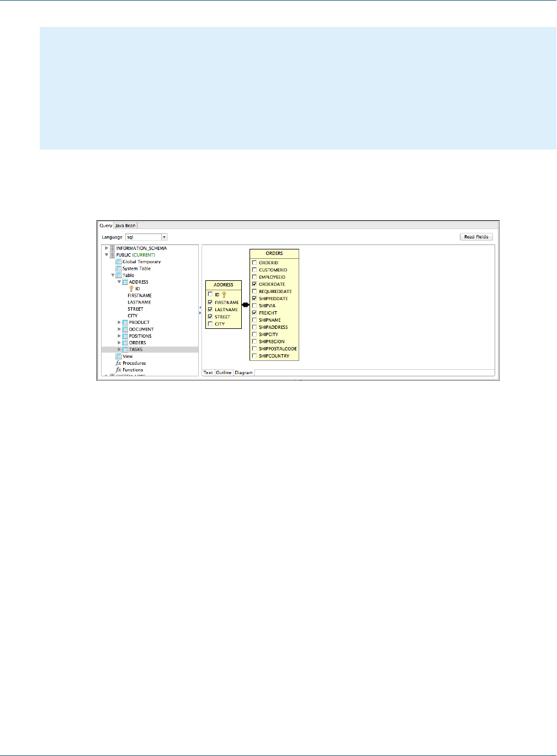Check the EMPLOYEEID checkbox

coord(254,277)
